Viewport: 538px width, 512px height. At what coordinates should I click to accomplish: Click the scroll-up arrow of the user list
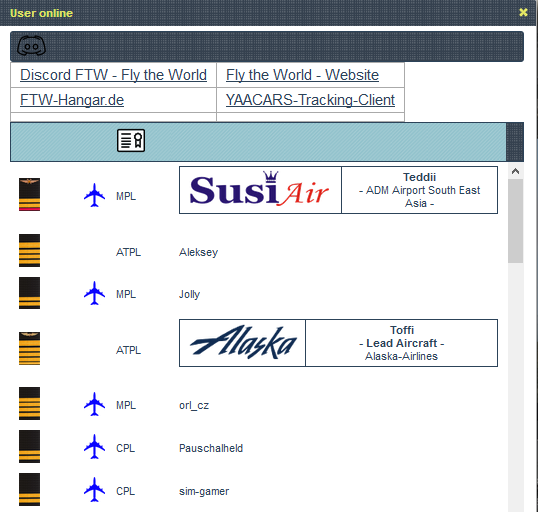click(515, 171)
